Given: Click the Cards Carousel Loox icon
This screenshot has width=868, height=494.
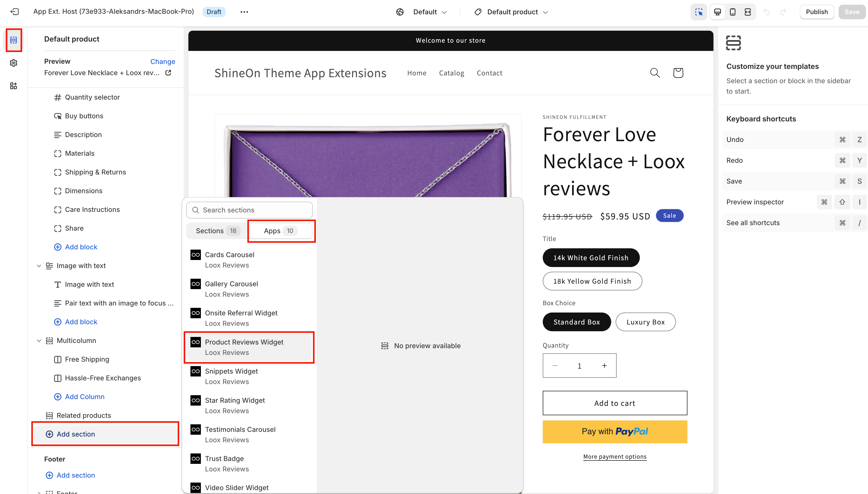Looking at the screenshot, I should click(195, 255).
